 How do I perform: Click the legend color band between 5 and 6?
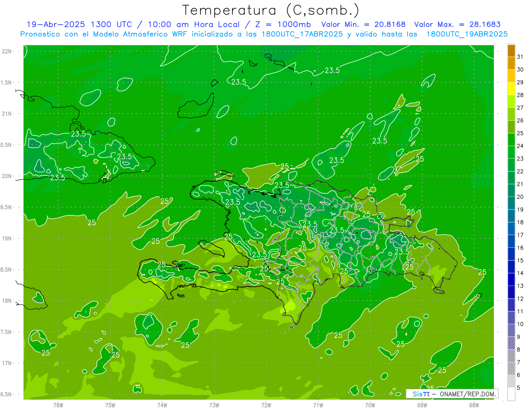[x=511, y=381]
